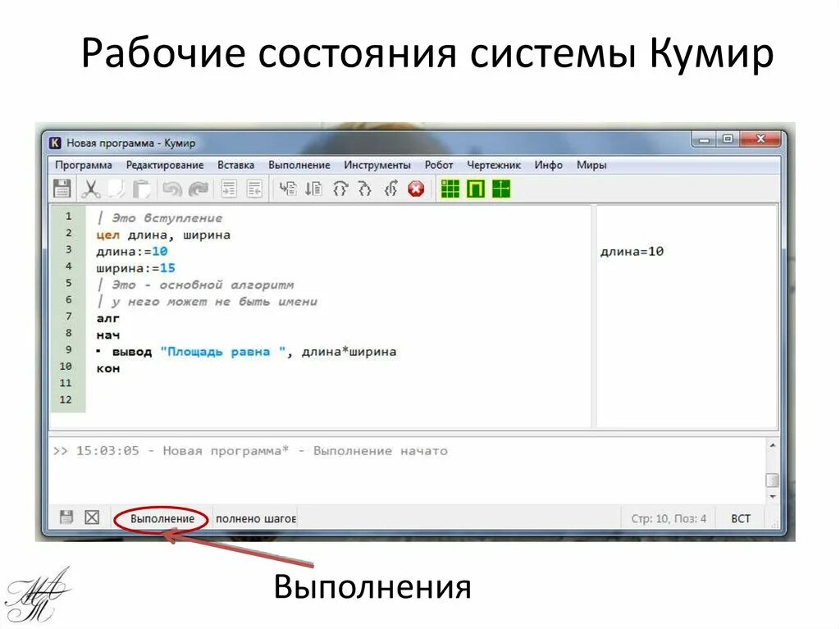Click the margin value длина=10
840x629 pixels.
(x=632, y=251)
